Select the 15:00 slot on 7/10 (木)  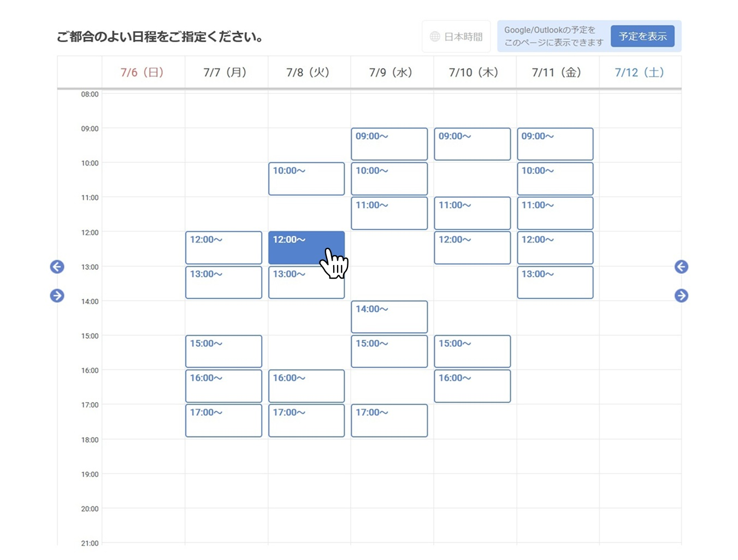click(472, 351)
